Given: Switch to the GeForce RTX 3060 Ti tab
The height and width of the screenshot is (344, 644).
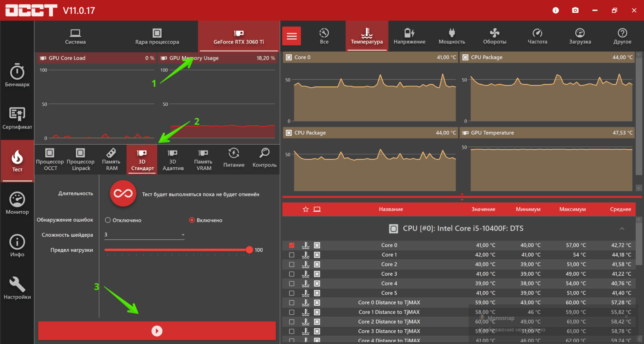Looking at the screenshot, I should click(239, 36).
